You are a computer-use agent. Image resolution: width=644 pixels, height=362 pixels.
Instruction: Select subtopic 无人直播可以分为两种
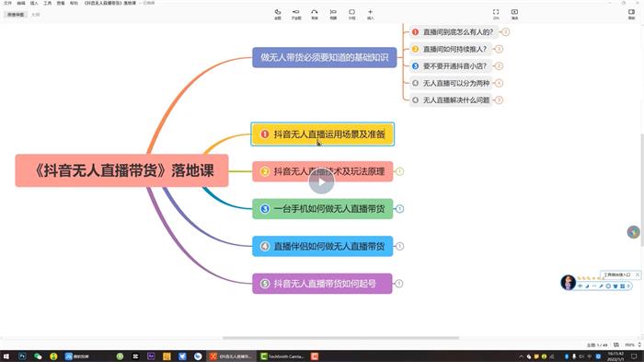451,83
